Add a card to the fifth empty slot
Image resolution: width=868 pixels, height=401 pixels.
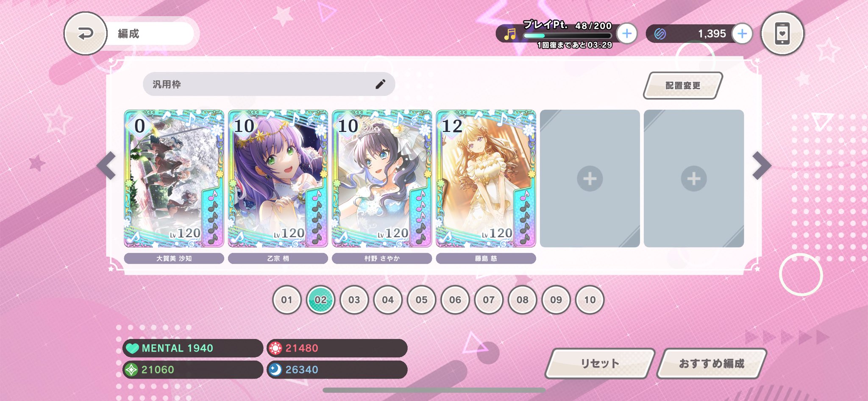click(590, 178)
